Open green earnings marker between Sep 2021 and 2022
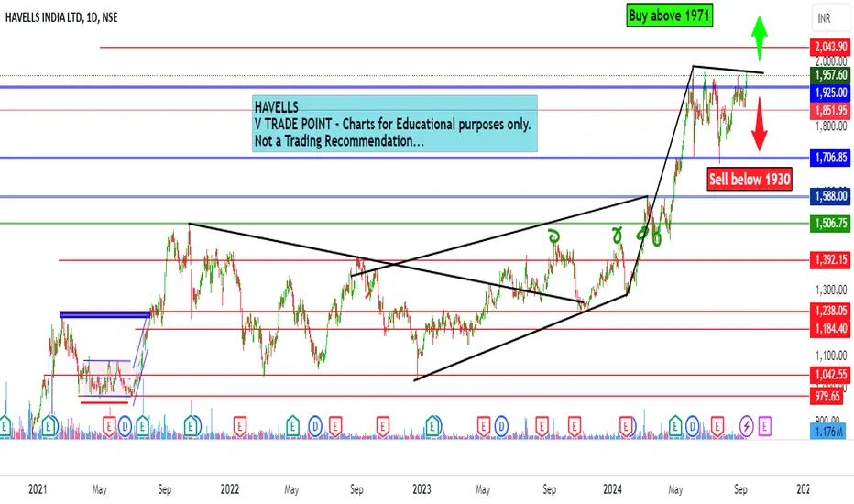 pyautogui.click(x=192, y=425)
